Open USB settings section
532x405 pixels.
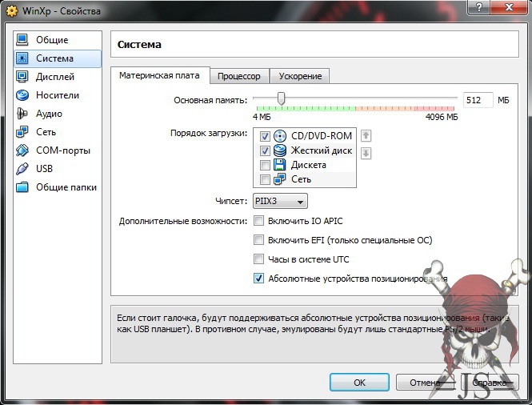click(x=58, y=169)
